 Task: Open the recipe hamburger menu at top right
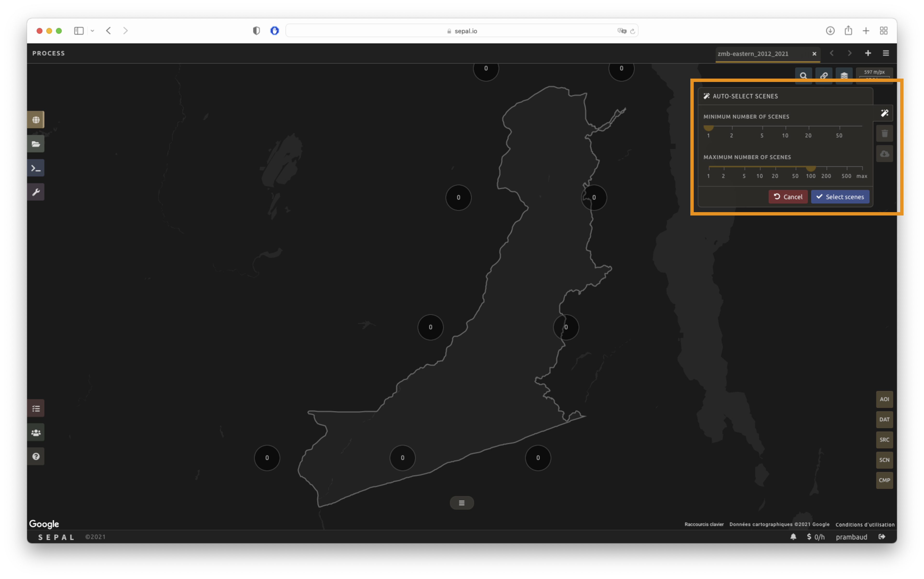[886, 53]
